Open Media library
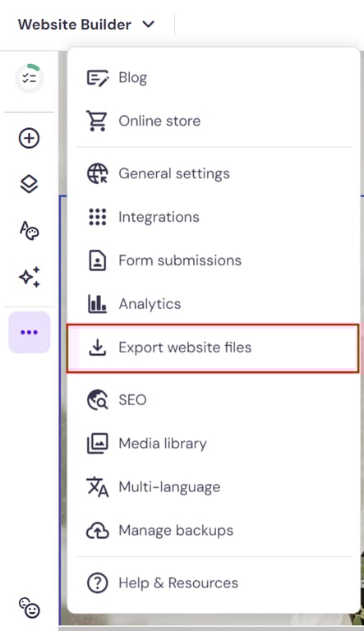Image resolution: width=364 pixels, height=631 pixels. (163, 444)
